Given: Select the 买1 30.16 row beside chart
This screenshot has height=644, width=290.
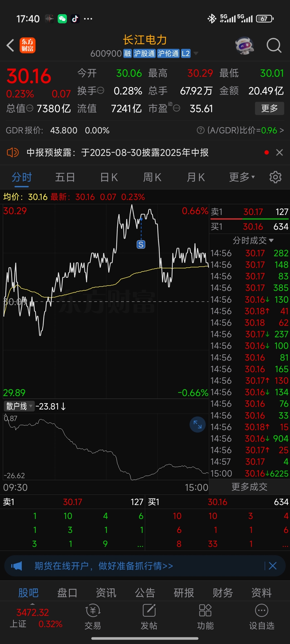Looking at the screenshot, I should (249, 227).
